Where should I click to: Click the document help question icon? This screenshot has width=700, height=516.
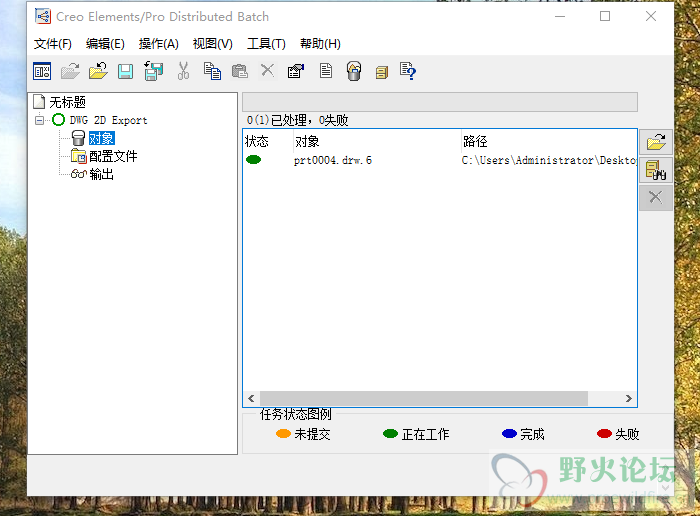(408, 71)
